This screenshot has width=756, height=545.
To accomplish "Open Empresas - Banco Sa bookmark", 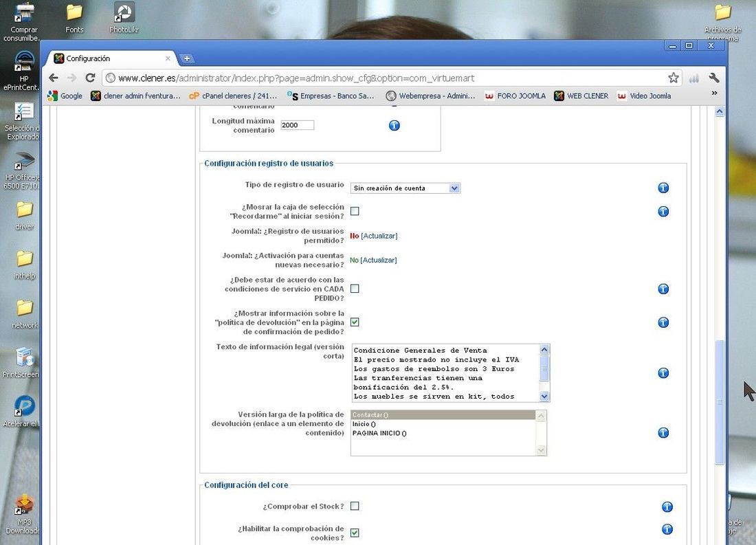I will pyautogui.click(x=331, y=96).
